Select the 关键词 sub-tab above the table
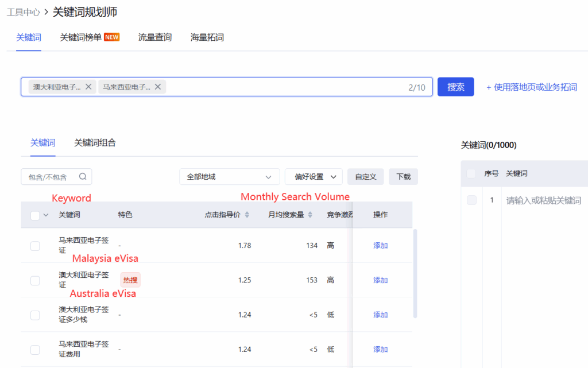This screenshot has height=368, width=588. pyautogui.click(x=42, y=143)
